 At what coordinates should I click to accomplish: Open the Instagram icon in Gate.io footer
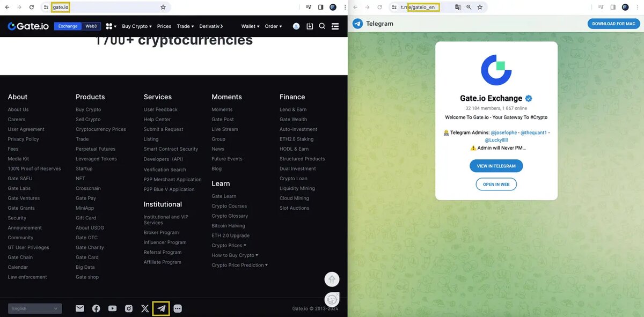tap(129, 308)
